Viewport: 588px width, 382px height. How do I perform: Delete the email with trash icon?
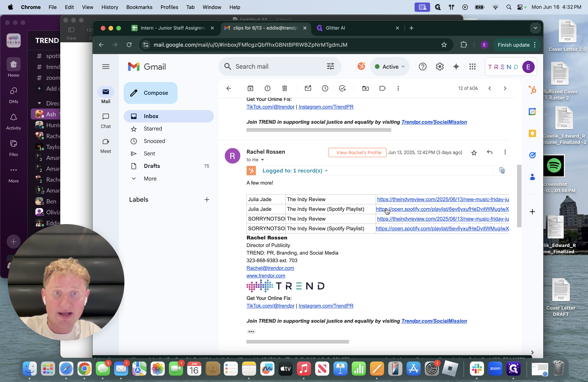click(285, 88)
